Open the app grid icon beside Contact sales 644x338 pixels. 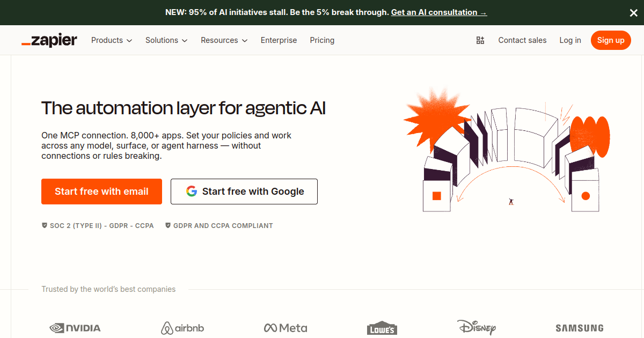(x=480, y=40)
